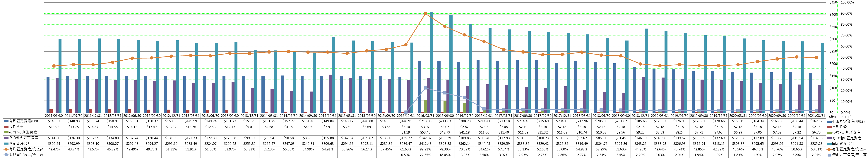868x158 pixels.
Task: Click the $302.54 cell in the 2011/06/30 column
Action: click(x=54, y=144)
